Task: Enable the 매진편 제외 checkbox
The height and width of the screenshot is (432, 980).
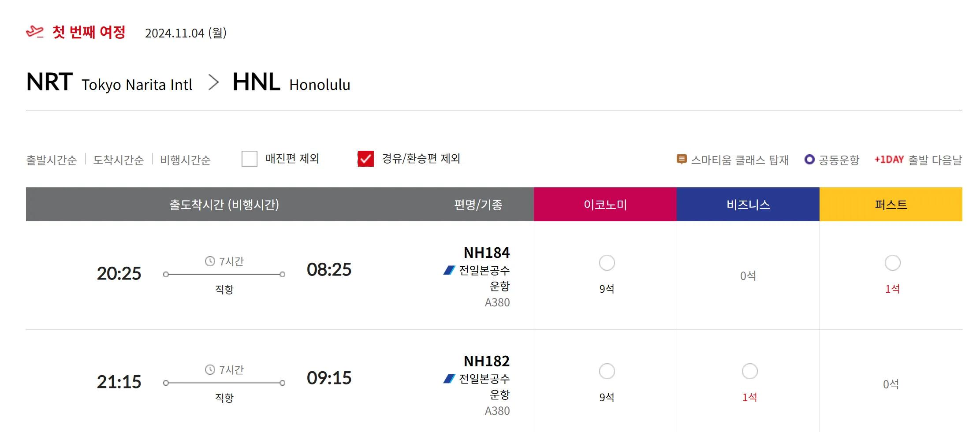Action: 250,159
